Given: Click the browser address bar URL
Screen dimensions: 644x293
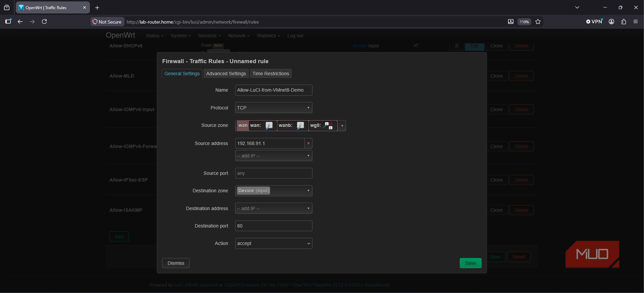Looking at the screenshot, I should pos(192,22).
